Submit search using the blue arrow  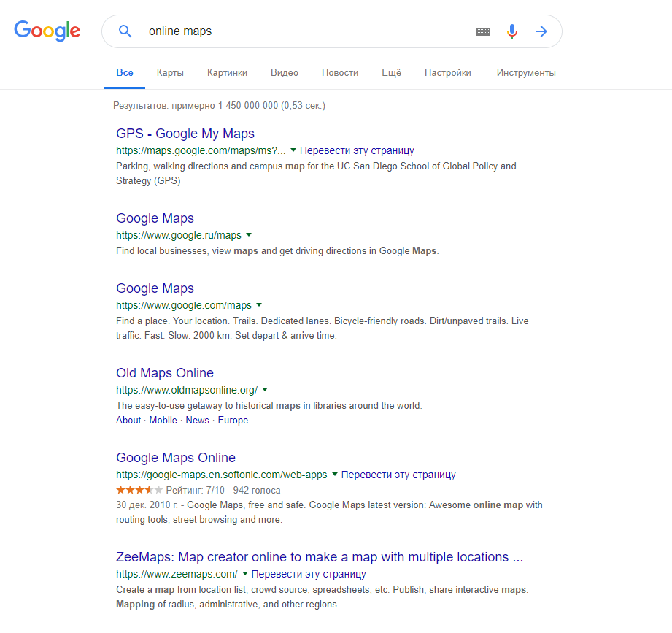(541, 31)
